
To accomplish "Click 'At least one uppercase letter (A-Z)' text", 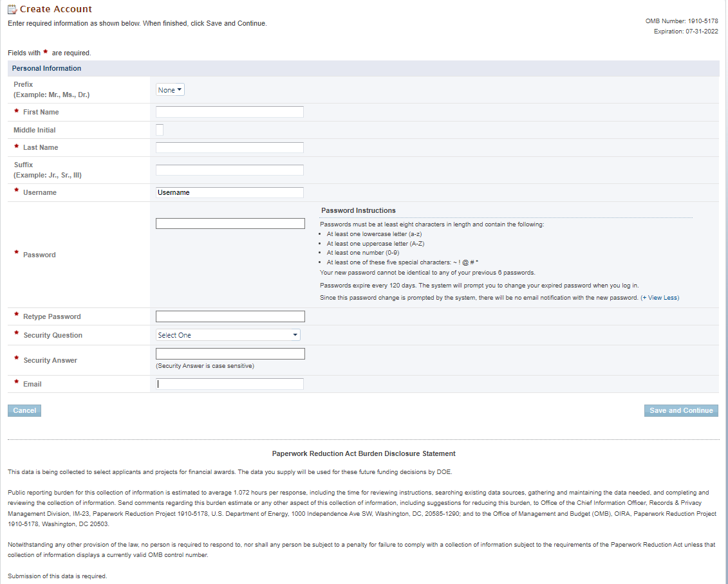I will pos(376,244).
